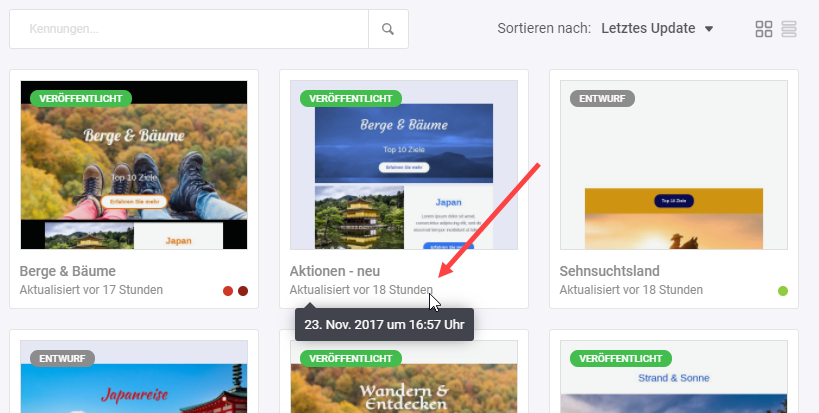Open the Aktionen - neu thumbnail
The height and width of the screenshot is (413, 819).
404,165
